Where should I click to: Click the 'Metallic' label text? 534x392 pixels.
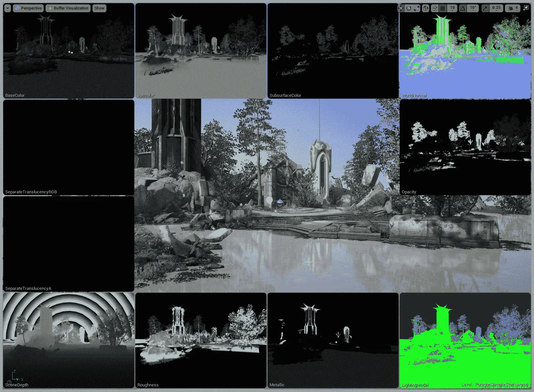277,385
